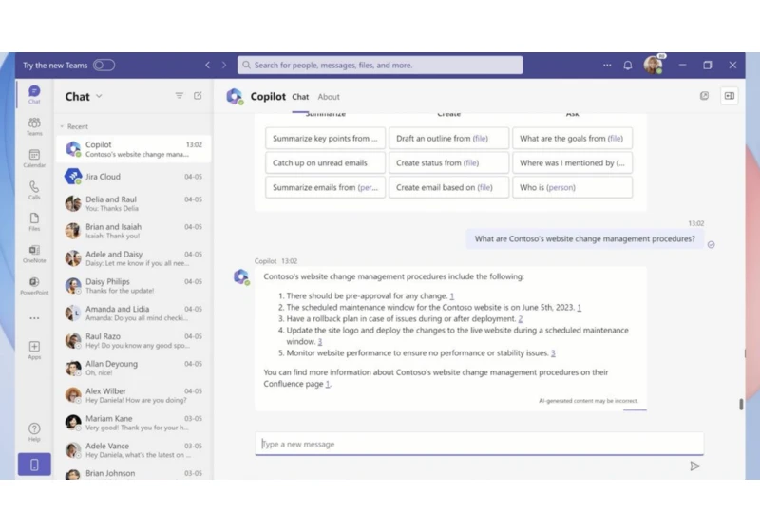
Task: Open the Chat icon in left rail
Action: click(34, 94)
